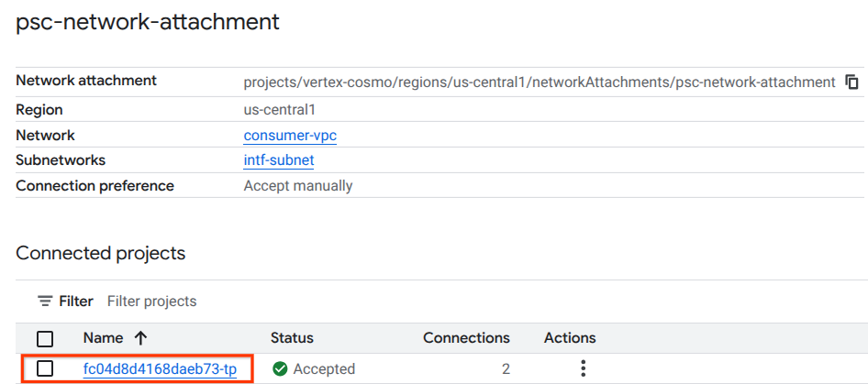
Task: Open the consumer-vpc network link
Action: click(x=284, y=135)
